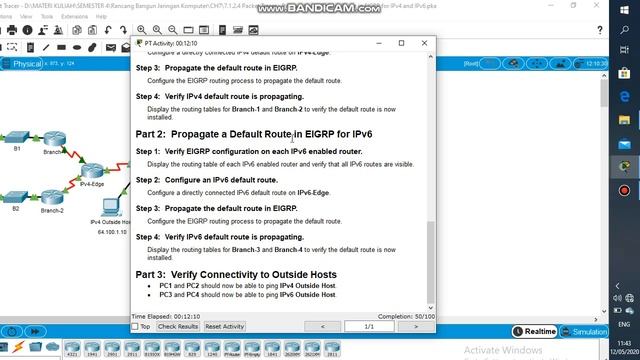Open the View menu
Image resolution: width=640 pixels, height=360 pixels.
pyautogui.click(x=26, y=17)
